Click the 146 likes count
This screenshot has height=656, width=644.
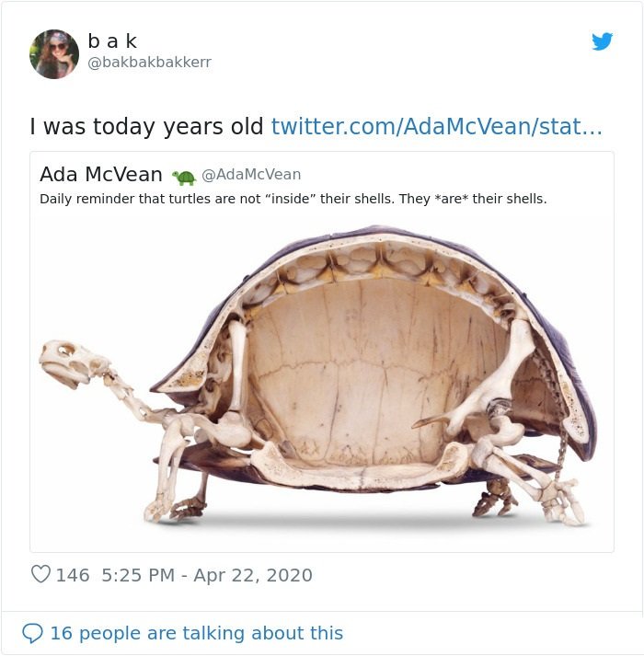[x=73, y=575]
